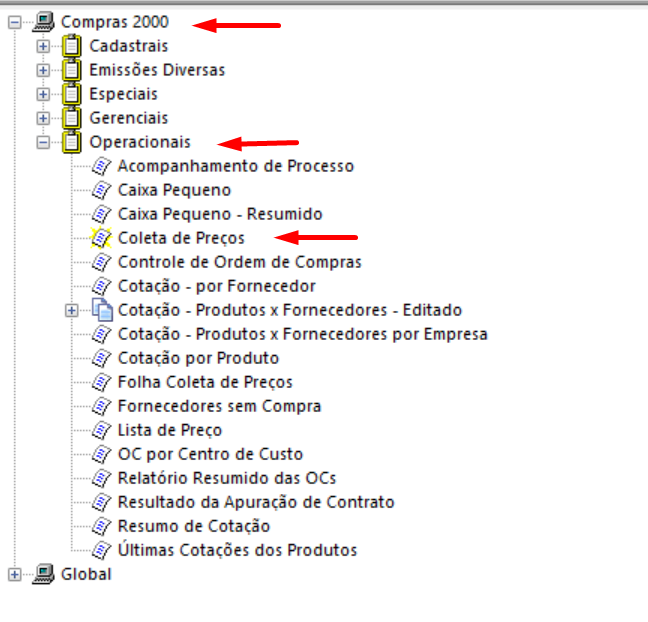Select the Compras 2000 label
The height and width of the screenshot is (622, 648).
coord(115,22)
